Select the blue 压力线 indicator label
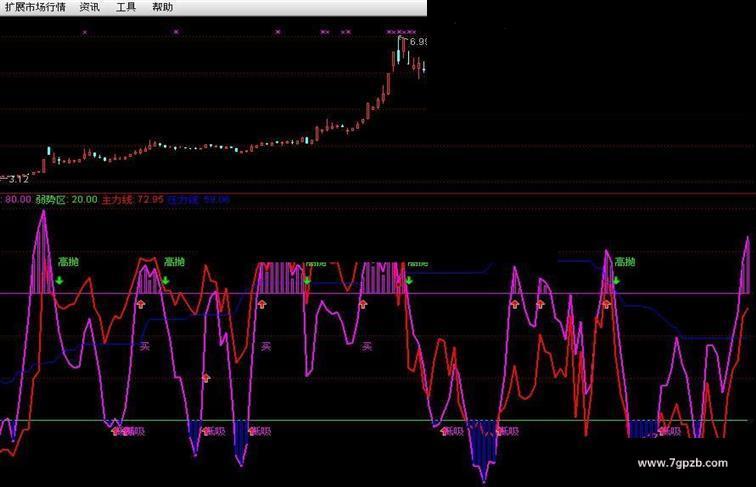Screen dimensions: 756x487 click(x=198, y=199)
